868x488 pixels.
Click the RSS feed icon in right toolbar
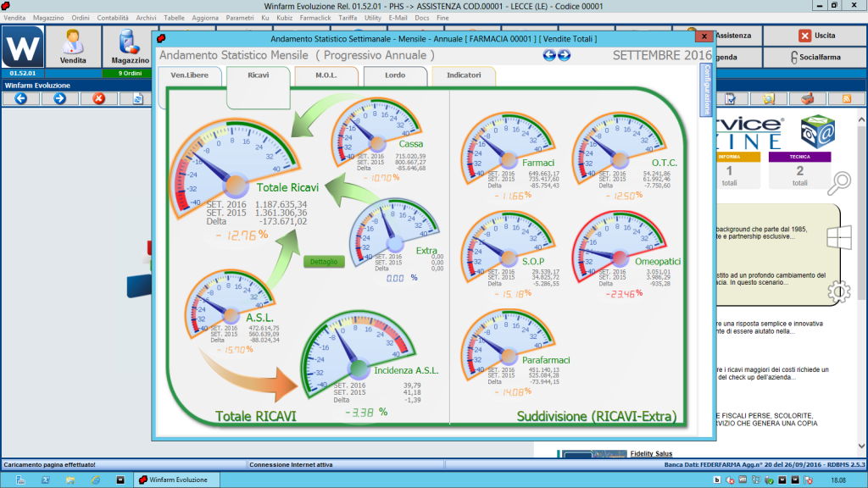(x=847, y=98)
